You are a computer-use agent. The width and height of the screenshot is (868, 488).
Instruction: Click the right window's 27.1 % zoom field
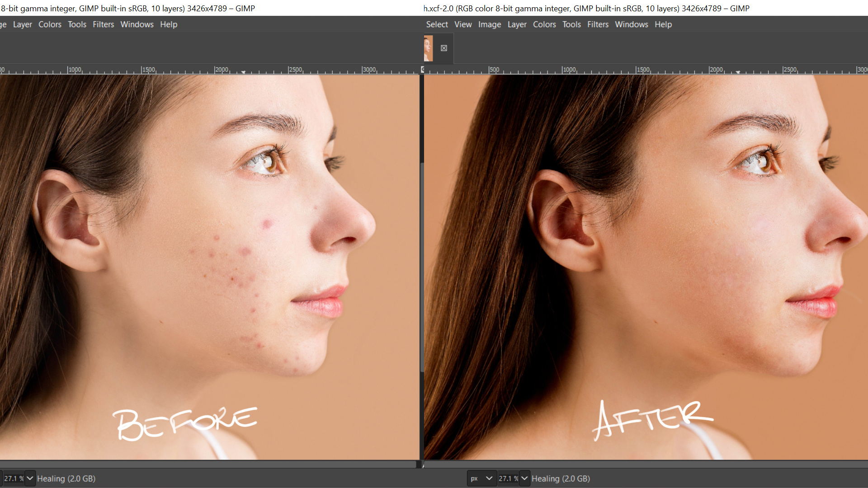(x=508, y=479)
